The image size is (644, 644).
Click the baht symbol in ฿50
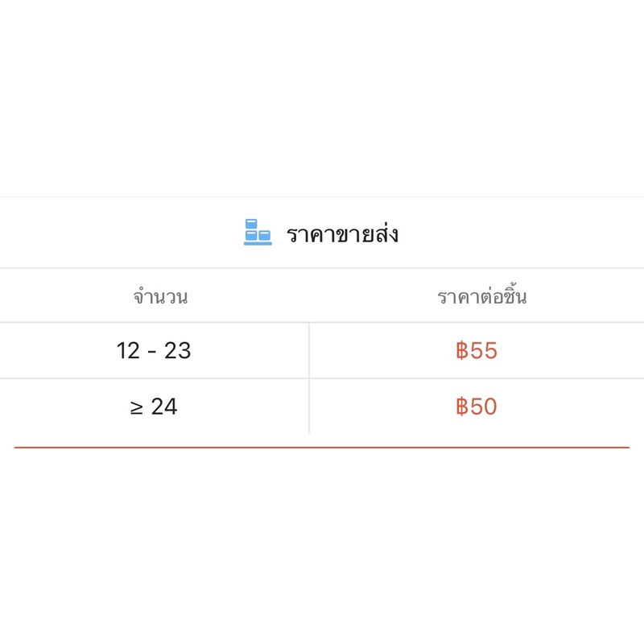pyautogui.click(x=461, y=407)
